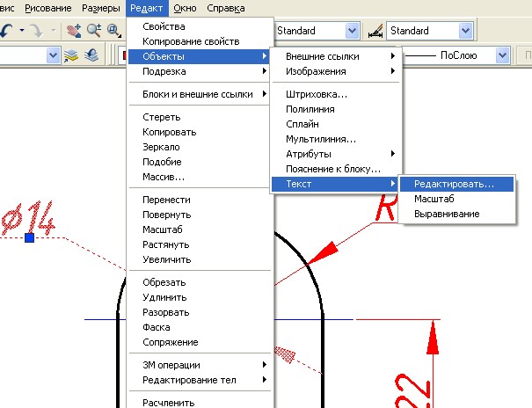The height and width of the screenshot is (408, 532).
Task: Select the Zoom window tool
Action: pyautogui.click(x=114, y=31)
